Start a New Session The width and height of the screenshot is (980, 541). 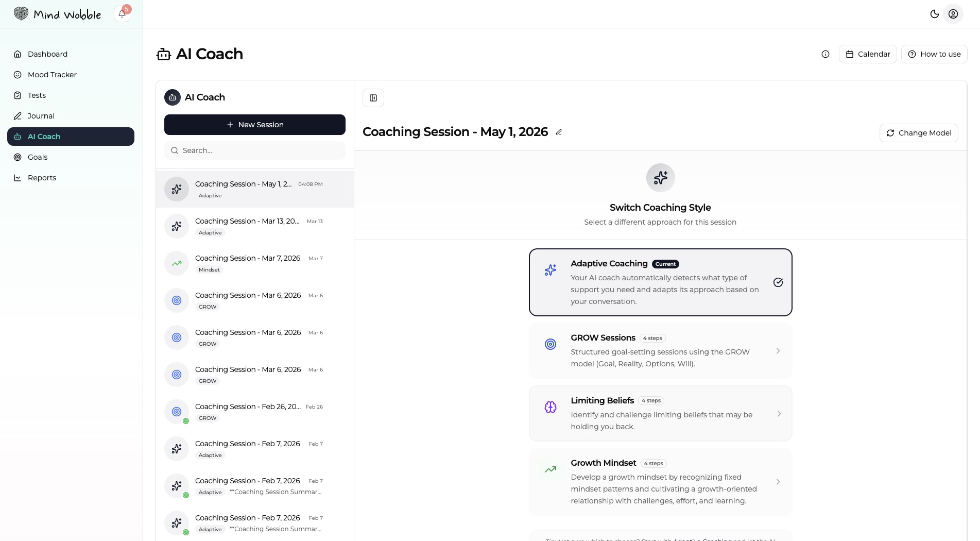pyautogui.click(x=255, y=125)
